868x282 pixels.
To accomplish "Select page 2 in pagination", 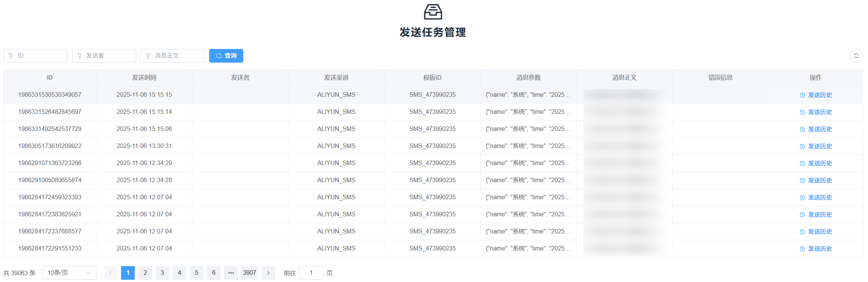I will [x=145, y=273].
